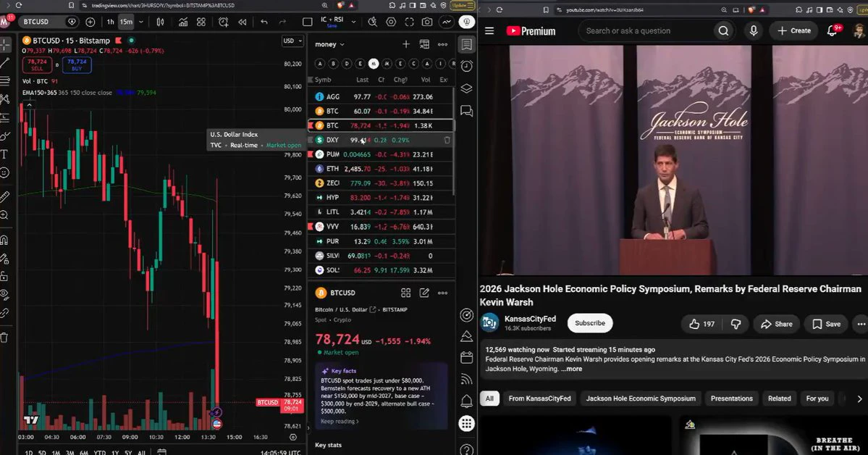Toggle the red flag on VVV watchlist row
Viewport: 868px width, 455px height.
point(311,227)
